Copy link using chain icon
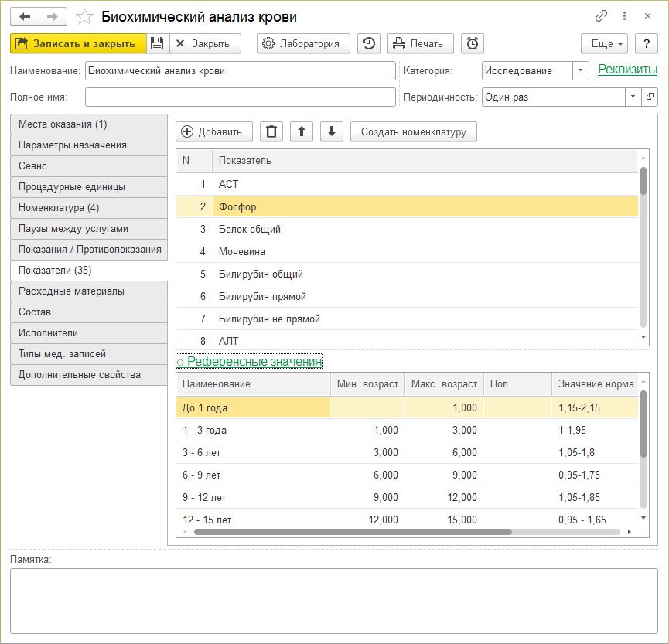Viewport: 669px width, 644px height. tap(601, 16)
